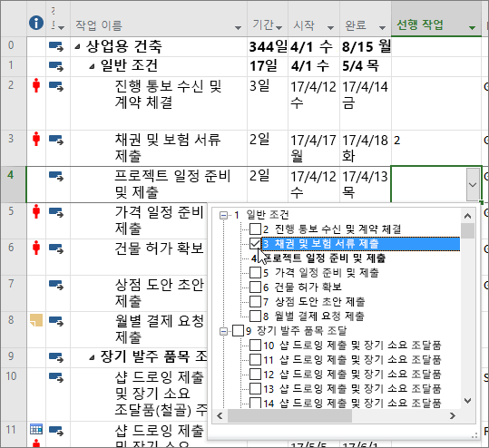
Task: Click the task mode icon in row 11
Action: click(56, 431)
